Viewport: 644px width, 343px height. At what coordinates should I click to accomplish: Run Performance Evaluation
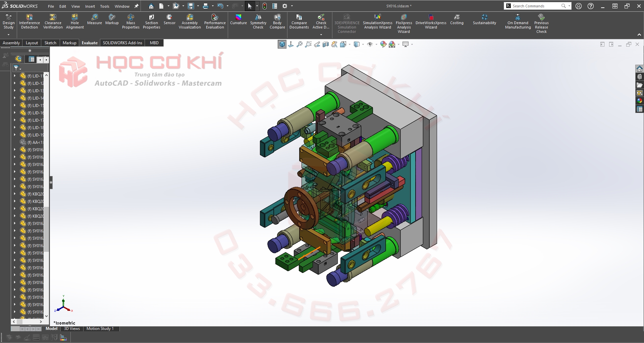click(215, 22)
